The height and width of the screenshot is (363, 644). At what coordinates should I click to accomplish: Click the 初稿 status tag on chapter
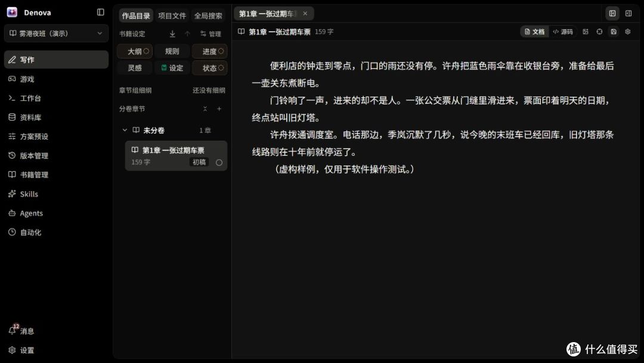[199, 162]
